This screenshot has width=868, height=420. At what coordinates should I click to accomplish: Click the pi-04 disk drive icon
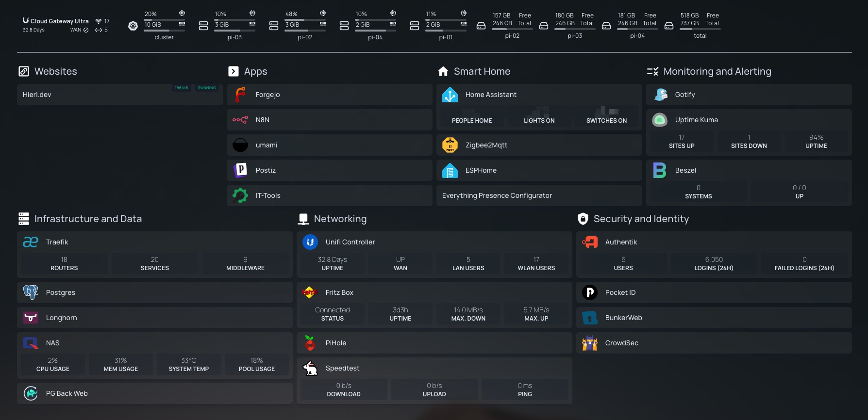click(x=606, y=26)
